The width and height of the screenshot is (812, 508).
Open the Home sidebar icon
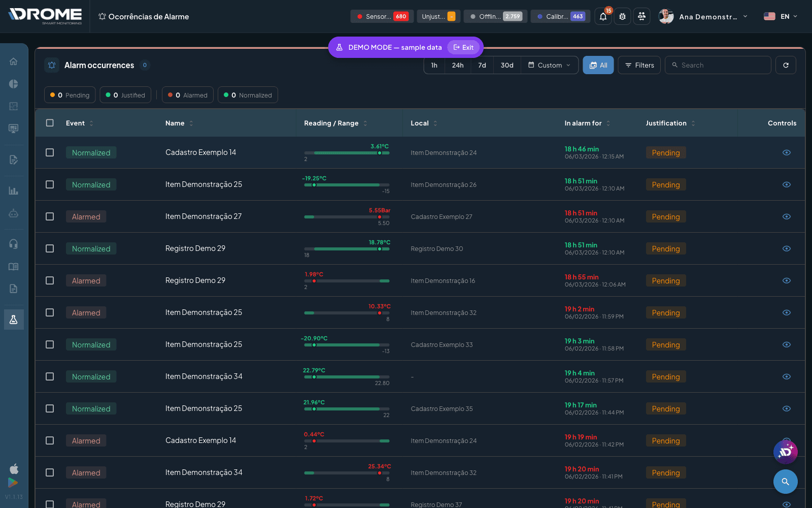pos(14,61)
